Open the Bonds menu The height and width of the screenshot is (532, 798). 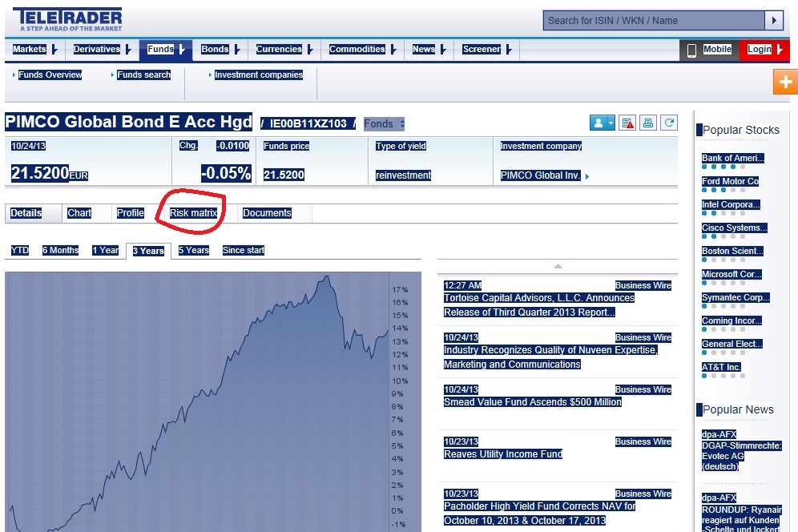[x=220, y=50]
